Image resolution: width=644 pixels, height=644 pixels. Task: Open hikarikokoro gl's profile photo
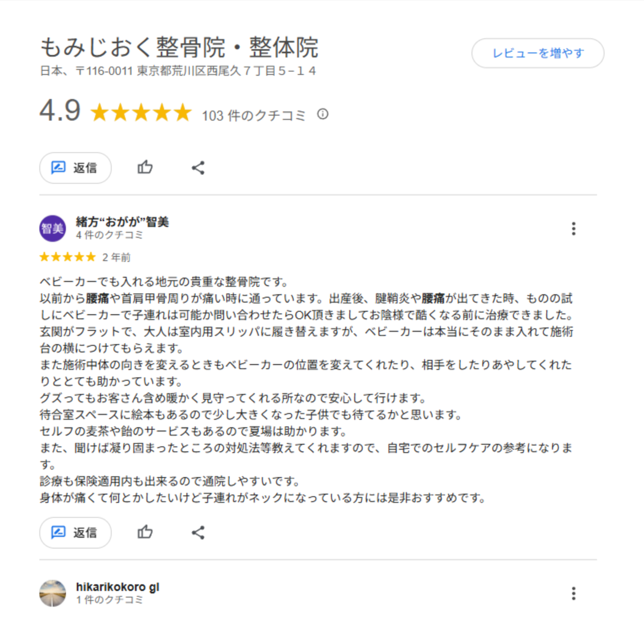[52, 593]
